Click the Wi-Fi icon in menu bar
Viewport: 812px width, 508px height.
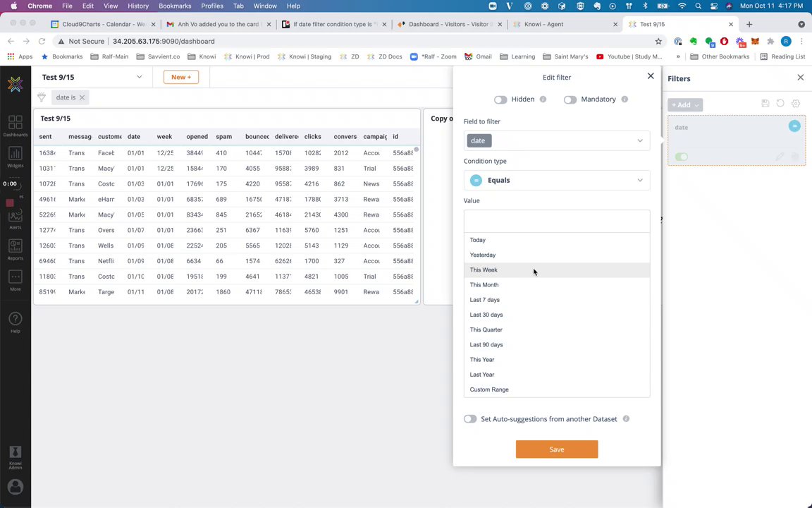tap(682, 6)
